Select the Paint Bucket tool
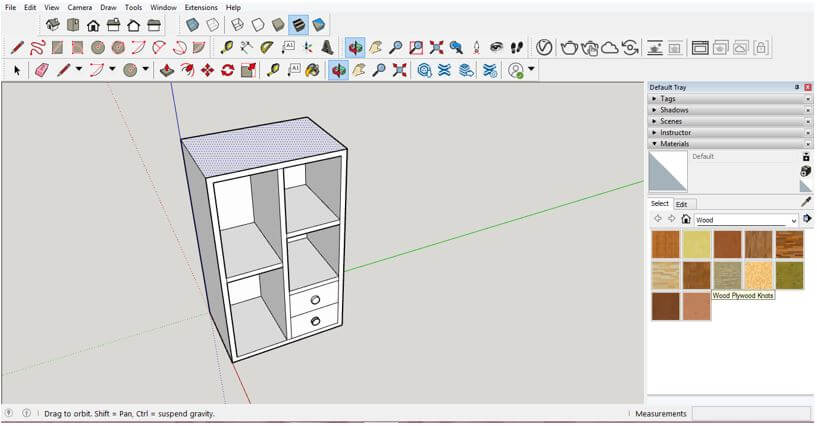 tap(313, 70)
